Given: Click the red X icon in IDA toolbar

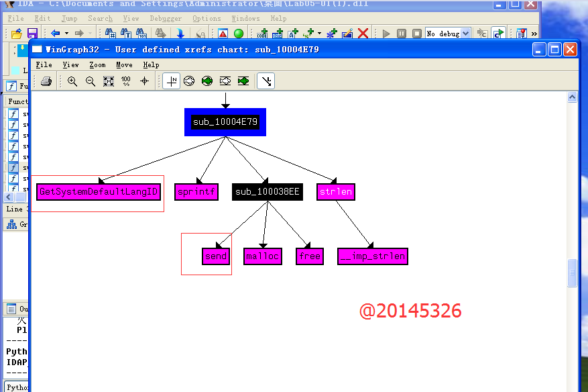Looking at the screenshot, I should coord(363,34).
